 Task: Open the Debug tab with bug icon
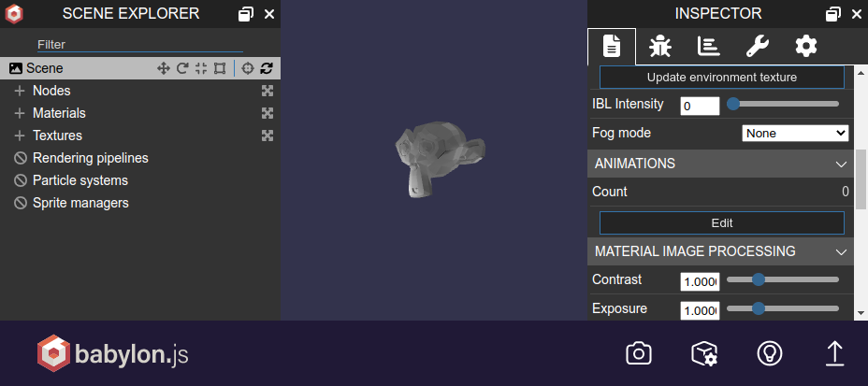[x=659, y=47]
